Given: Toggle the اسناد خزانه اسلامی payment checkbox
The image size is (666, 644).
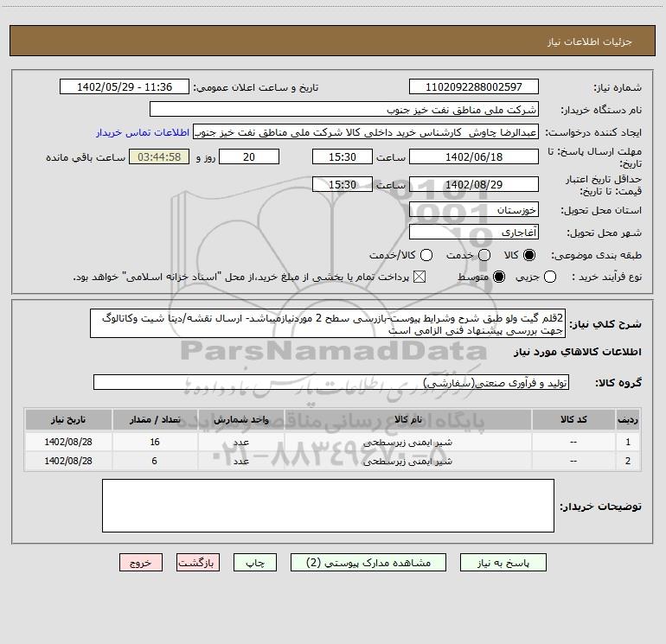Looking at the screenshot, I should click(420, 277).
